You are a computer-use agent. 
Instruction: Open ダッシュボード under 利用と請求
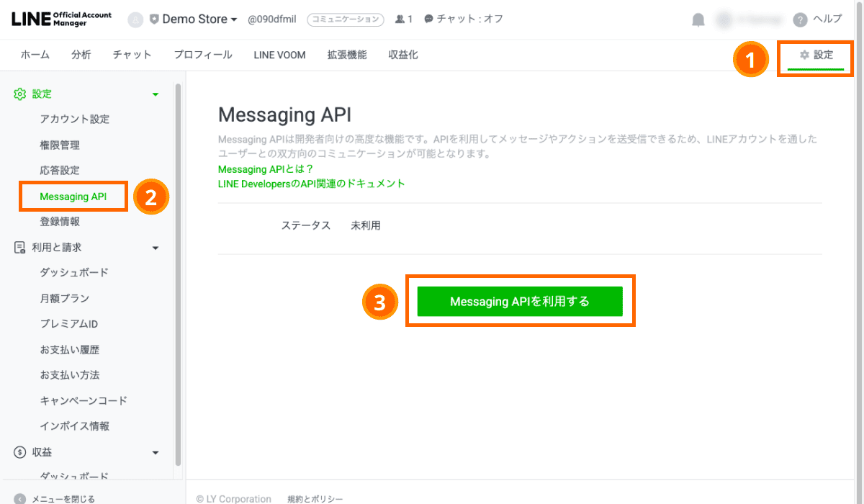[75, 273]
